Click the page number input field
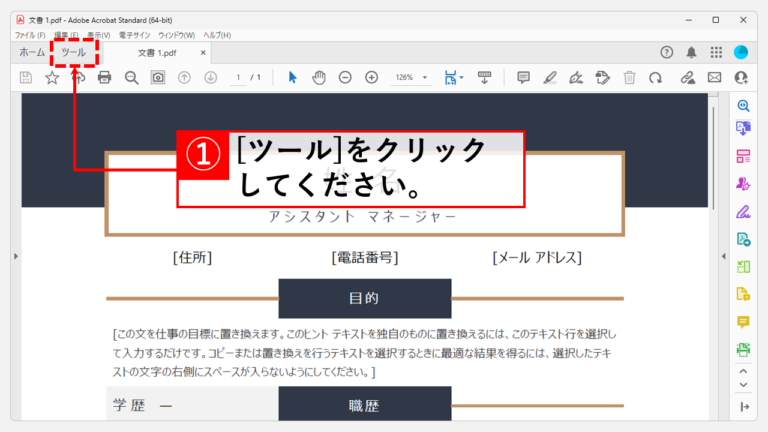768x432 pixels. point(239,77)
